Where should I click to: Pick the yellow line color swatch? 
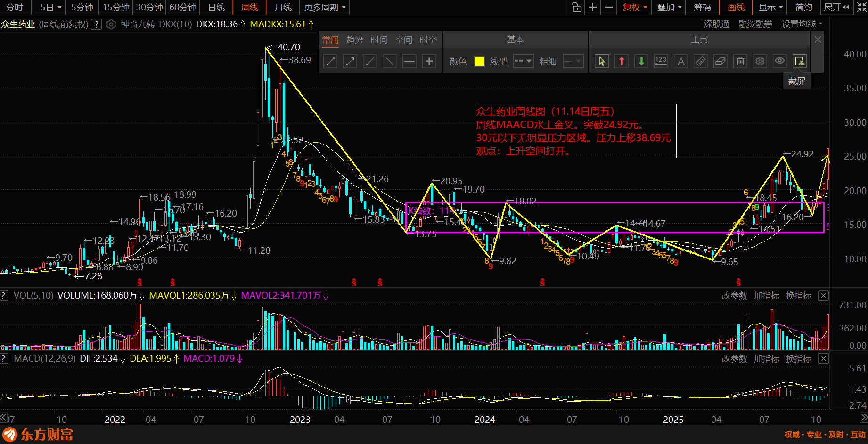click(x=479, y=61)
